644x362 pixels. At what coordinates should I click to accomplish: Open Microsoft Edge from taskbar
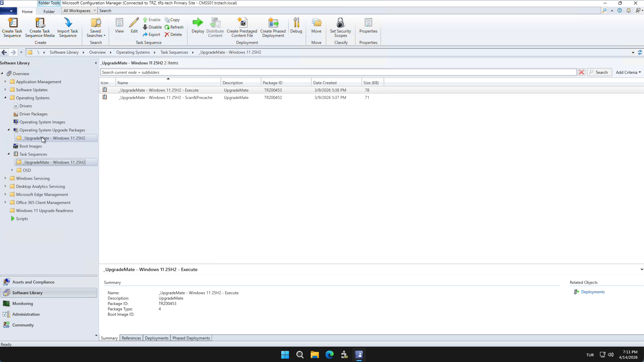(x=329, y=355)
